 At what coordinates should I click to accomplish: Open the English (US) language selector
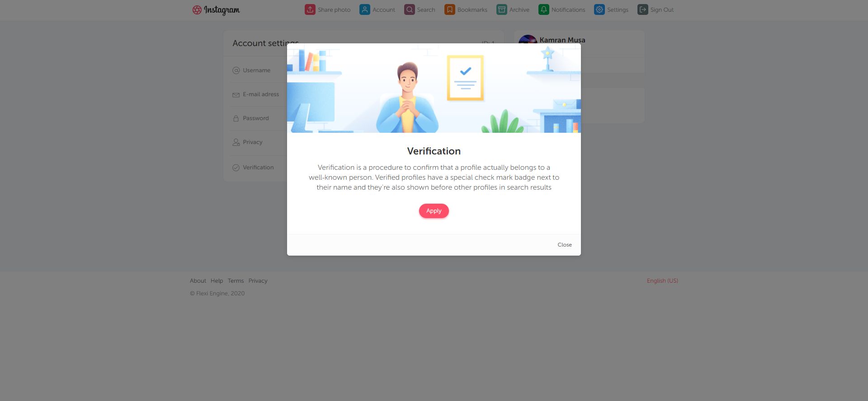662,281
